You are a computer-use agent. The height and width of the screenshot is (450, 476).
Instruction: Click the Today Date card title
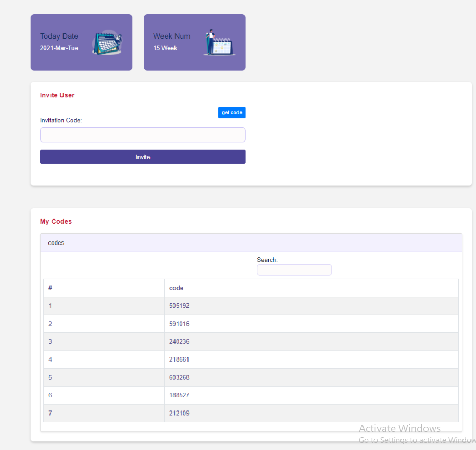59,36
